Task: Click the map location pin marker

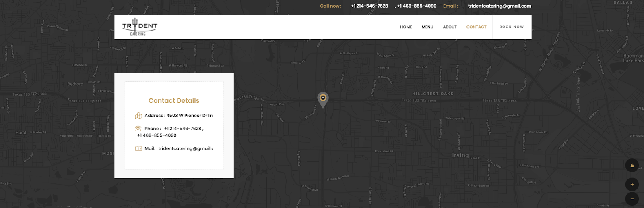Action: (323, 100)
